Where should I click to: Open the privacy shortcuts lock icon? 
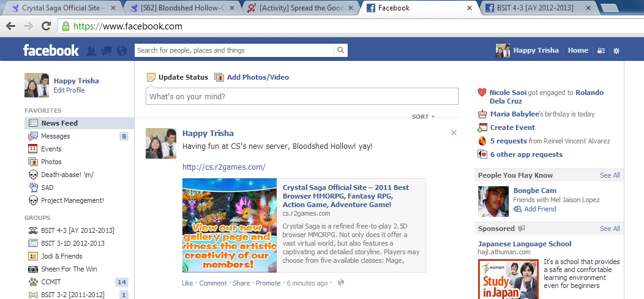[601, 51]
